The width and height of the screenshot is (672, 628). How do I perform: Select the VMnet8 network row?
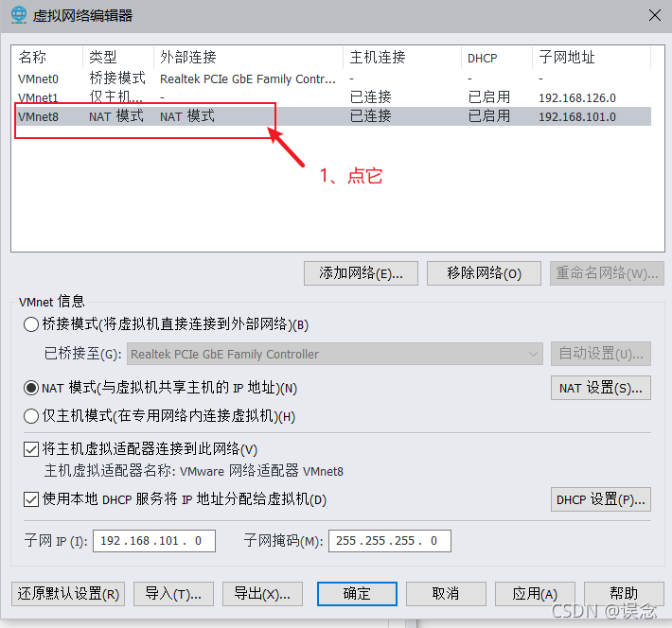tap(331, 116)
